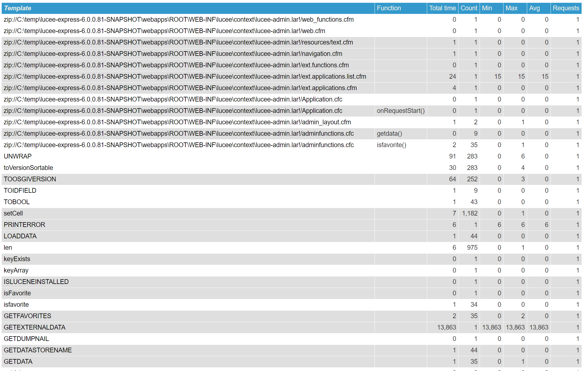
Task: Select the UNWRAP row
Action: pos(18,156)
